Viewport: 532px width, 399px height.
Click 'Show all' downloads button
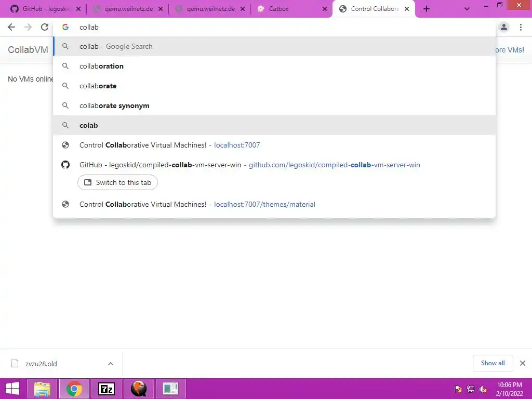point(493,363)
